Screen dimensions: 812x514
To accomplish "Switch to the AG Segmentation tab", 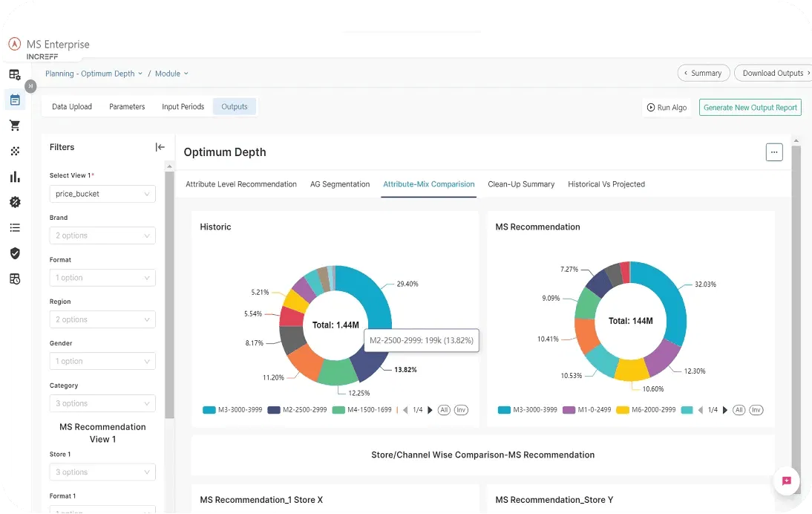I will coord(339,184).
